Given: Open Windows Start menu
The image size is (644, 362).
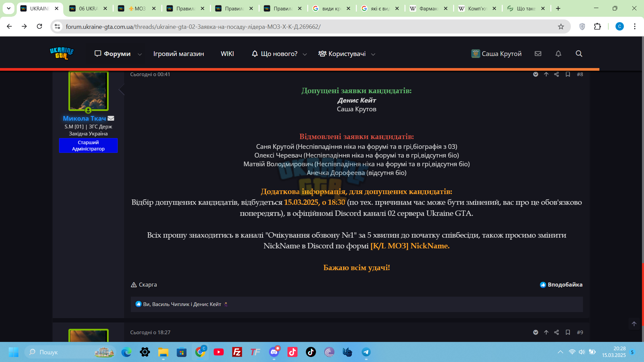Looking at the screenshot, I should click(13, 352).
